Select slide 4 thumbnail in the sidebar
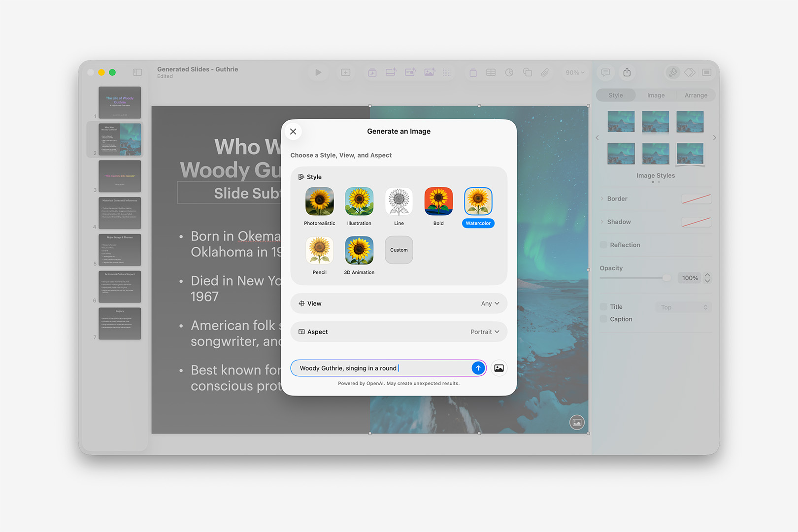Viewport: 798px width, 532px height. (120, 213)
